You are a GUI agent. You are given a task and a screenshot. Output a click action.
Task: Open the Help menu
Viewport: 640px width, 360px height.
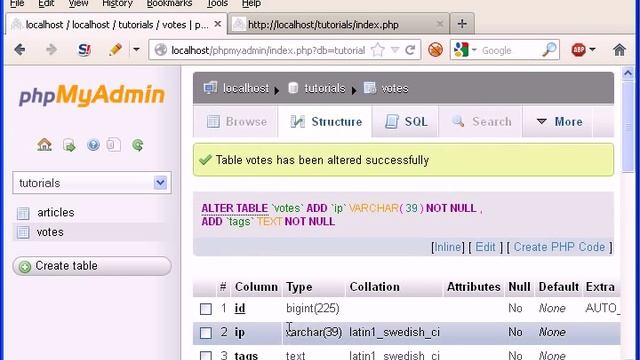click(251, 4)
